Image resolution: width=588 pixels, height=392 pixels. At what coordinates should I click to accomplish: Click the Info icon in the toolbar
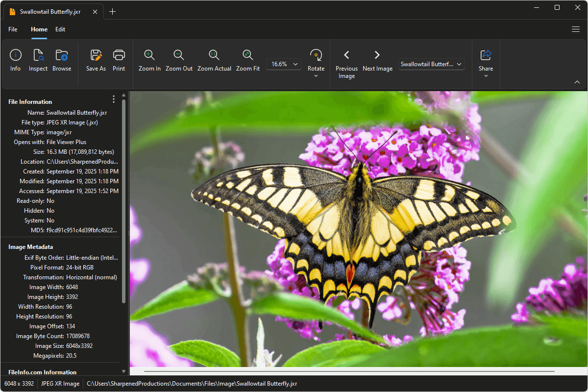pos(15,55)
